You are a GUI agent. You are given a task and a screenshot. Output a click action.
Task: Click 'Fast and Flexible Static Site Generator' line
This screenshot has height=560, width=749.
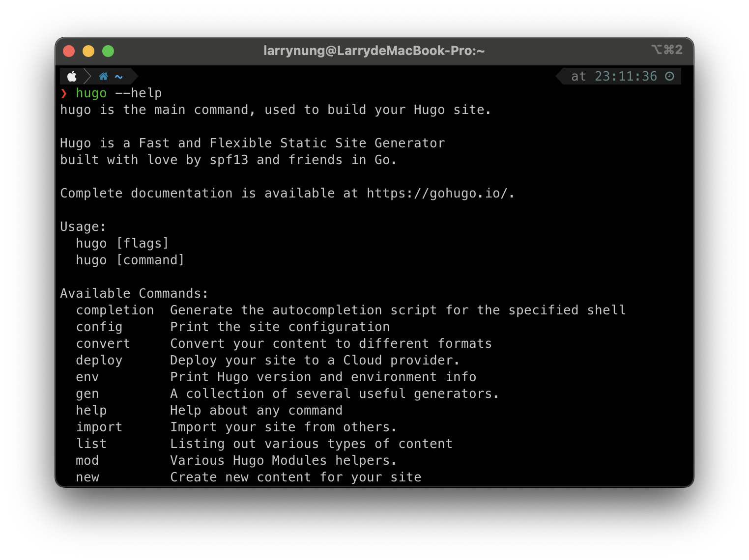(x=253, y=143)
